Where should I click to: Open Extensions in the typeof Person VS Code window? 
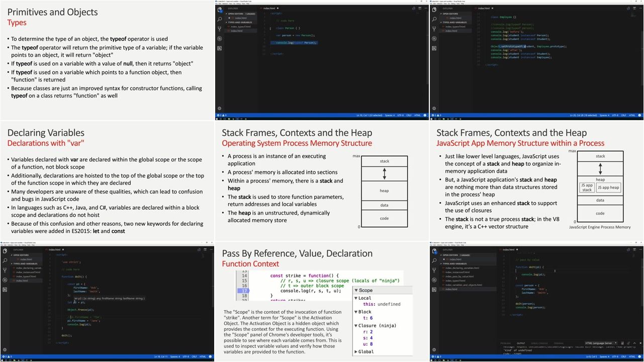[220, 48]
